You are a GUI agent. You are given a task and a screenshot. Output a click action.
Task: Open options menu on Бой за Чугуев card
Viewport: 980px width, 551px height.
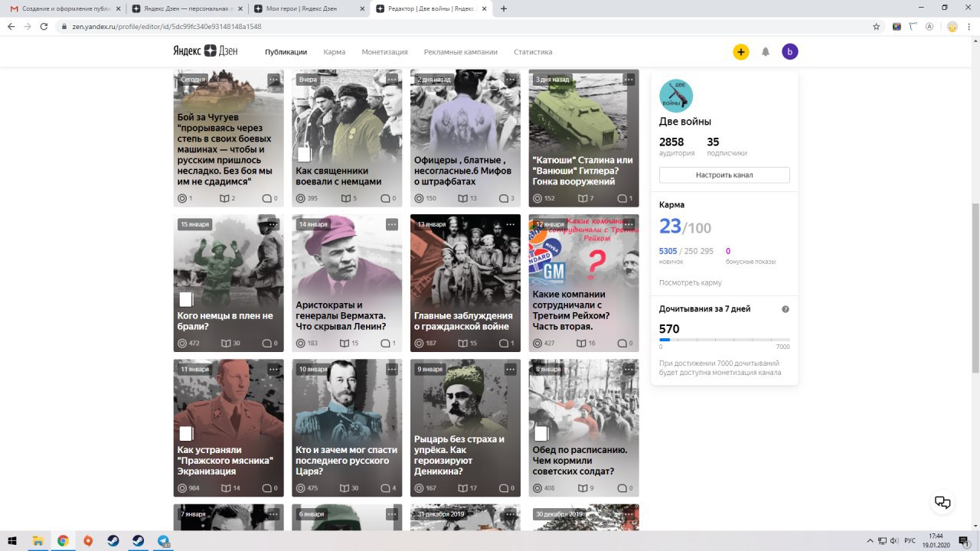point(273,80)
